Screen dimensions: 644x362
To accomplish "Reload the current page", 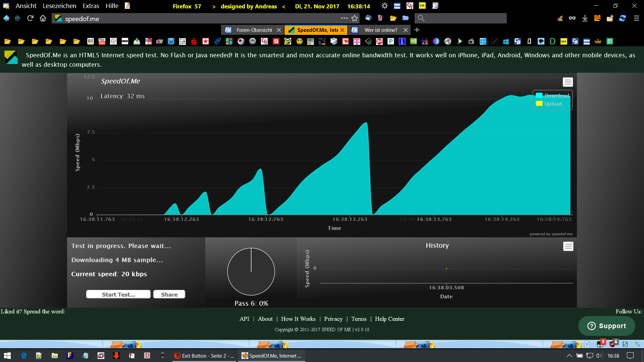I will (30, 18).
